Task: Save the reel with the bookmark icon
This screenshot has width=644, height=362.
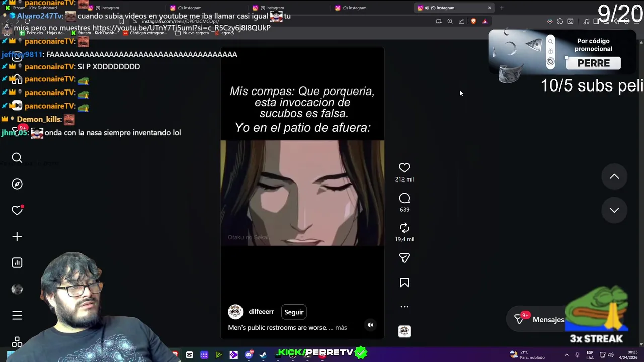Action: (404, 283)
